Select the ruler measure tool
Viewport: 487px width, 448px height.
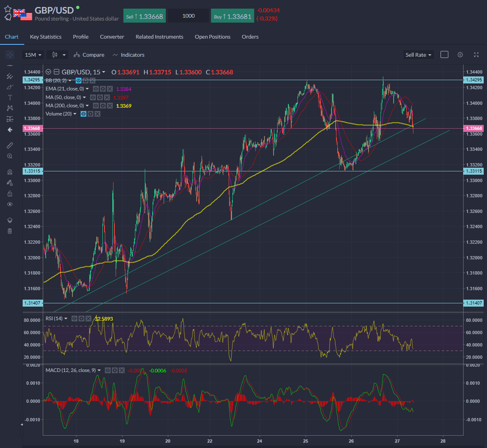(x=10, y=145)
